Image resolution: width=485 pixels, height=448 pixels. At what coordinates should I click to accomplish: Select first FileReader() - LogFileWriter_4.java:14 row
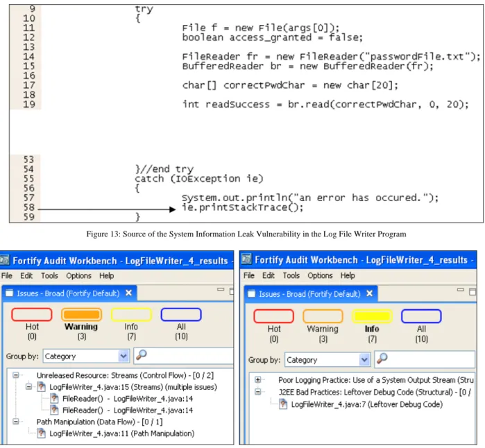click(x=128, y=399)
